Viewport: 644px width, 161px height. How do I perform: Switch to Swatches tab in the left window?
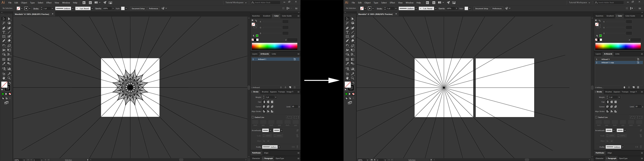click(256, 16)
